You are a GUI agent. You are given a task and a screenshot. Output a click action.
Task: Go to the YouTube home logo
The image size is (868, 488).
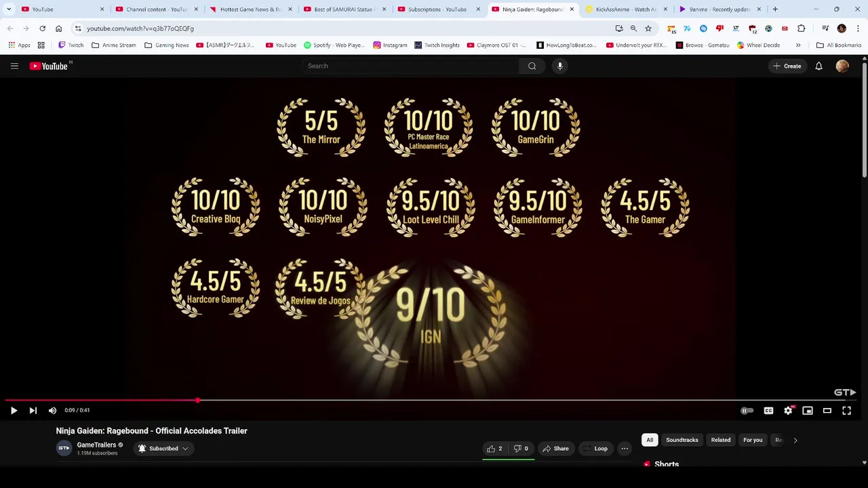[49, 66]
